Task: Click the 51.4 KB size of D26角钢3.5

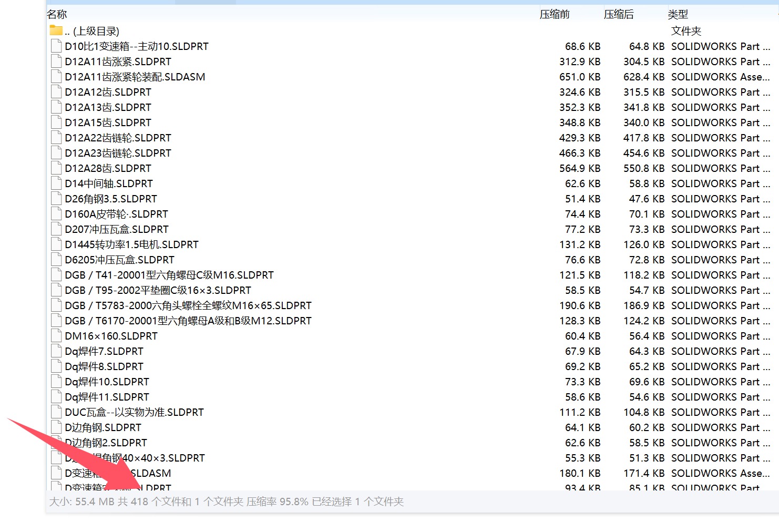Action: 583,199
